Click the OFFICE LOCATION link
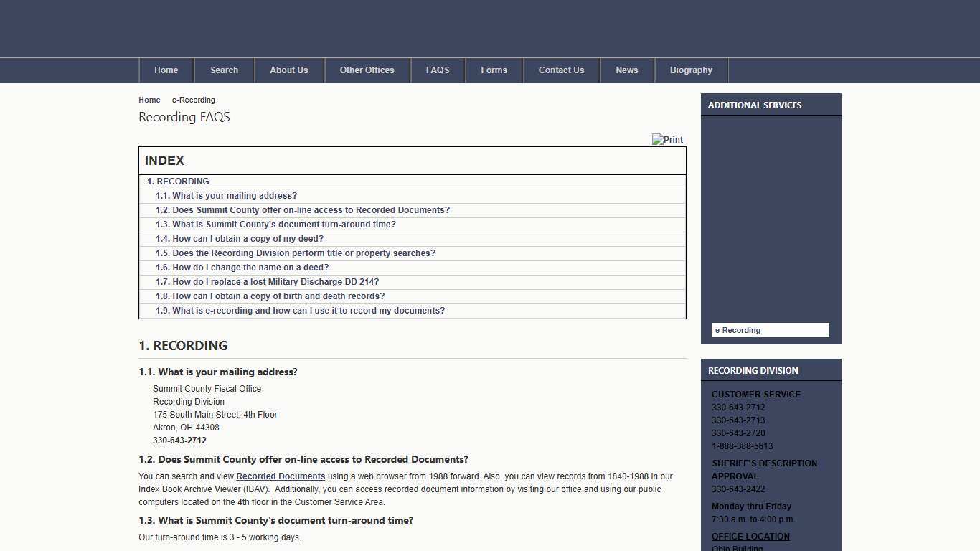980x551 pixels. 750,536
